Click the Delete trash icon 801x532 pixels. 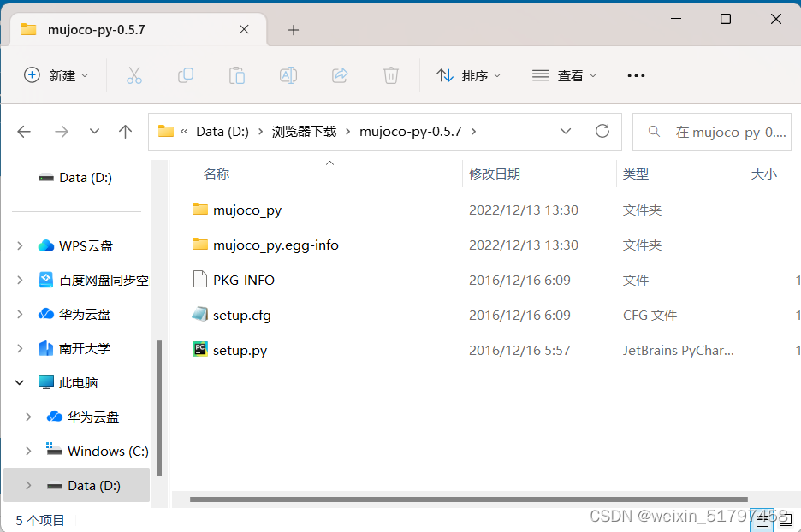[391, 75]
